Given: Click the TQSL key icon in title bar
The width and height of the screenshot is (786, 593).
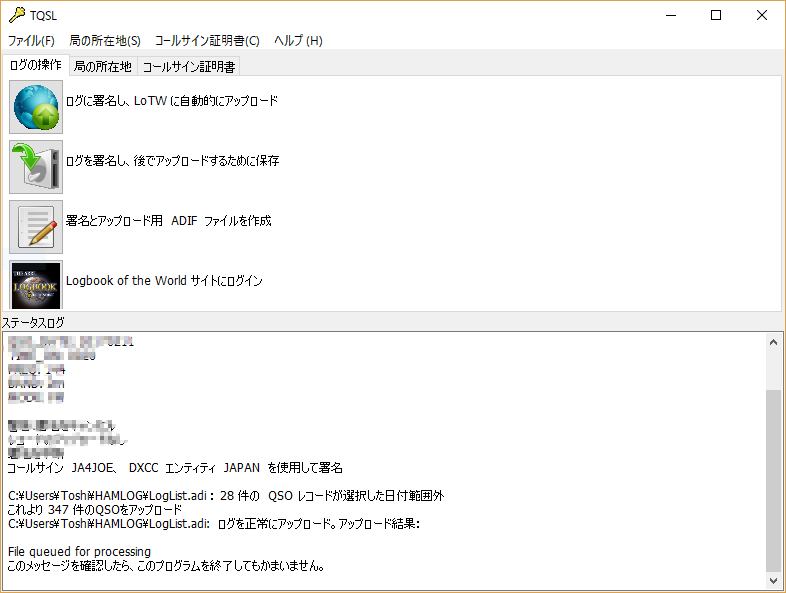Looking at the screenshot, I should 17,15.
